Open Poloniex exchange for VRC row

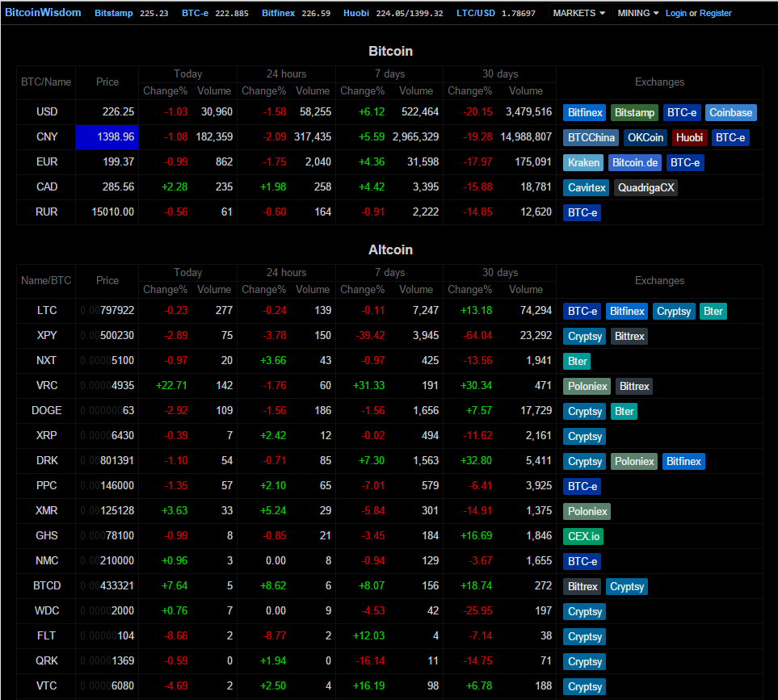(x=587, y=386)
